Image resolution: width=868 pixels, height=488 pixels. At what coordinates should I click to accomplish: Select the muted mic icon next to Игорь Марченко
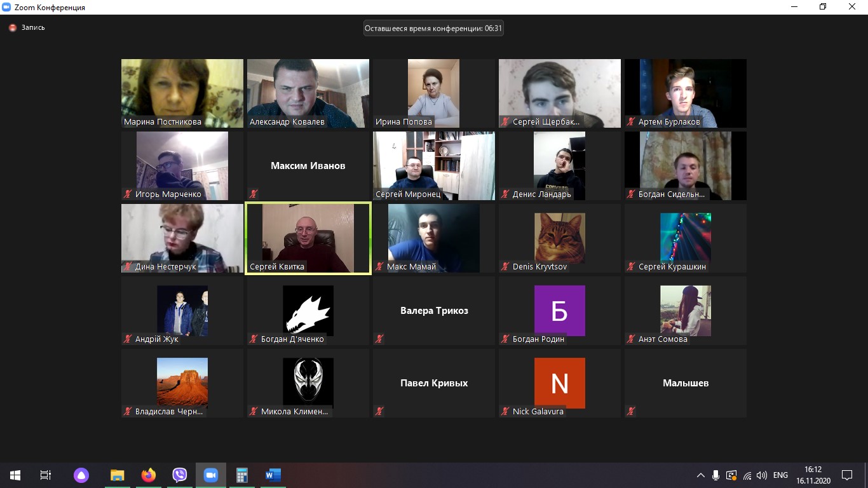point(128,194)
